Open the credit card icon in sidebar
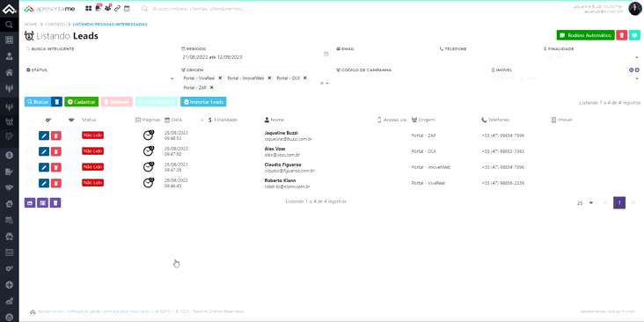644x322 pixels. pyautogui.click(x=9, y=252)
